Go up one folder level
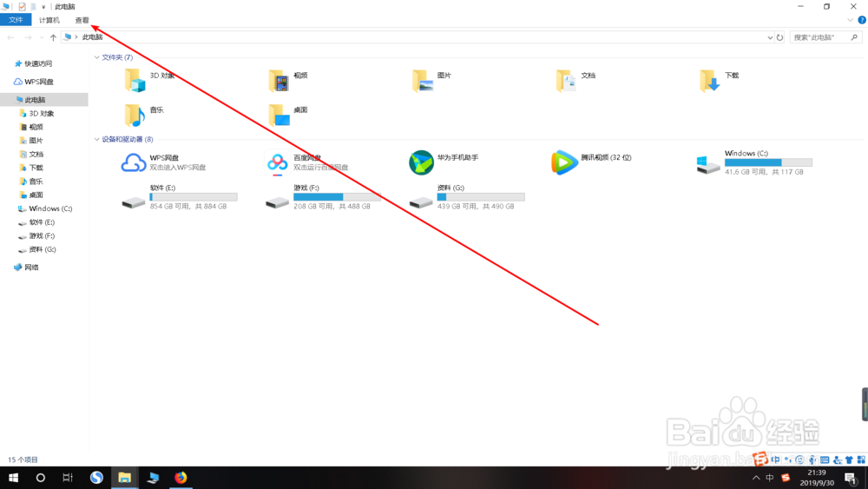 point(53,37)
